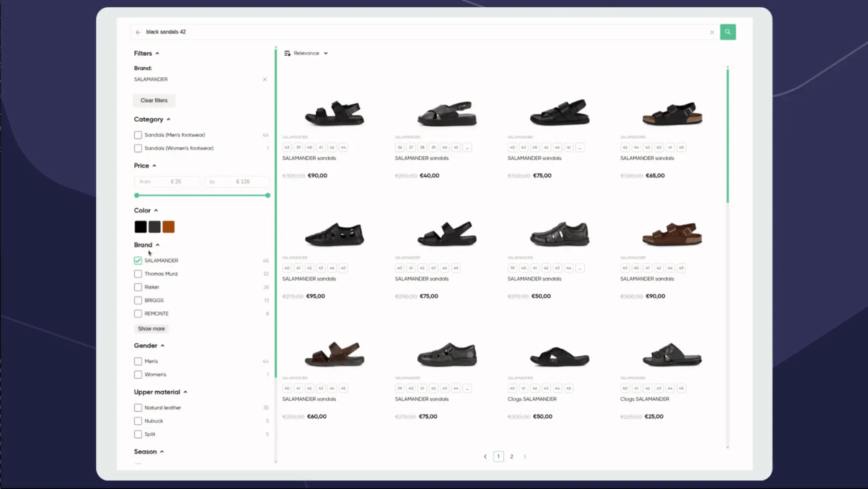Go to next page arrow in pagination

tap(525, 456)
